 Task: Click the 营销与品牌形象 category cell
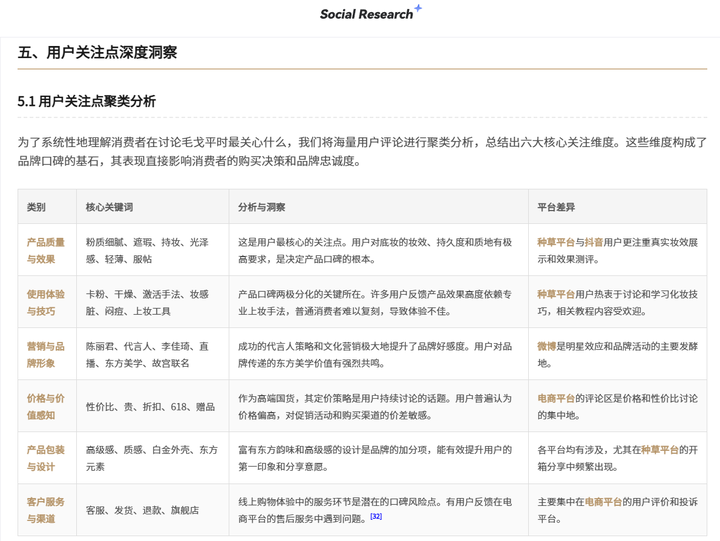(46, 354)
